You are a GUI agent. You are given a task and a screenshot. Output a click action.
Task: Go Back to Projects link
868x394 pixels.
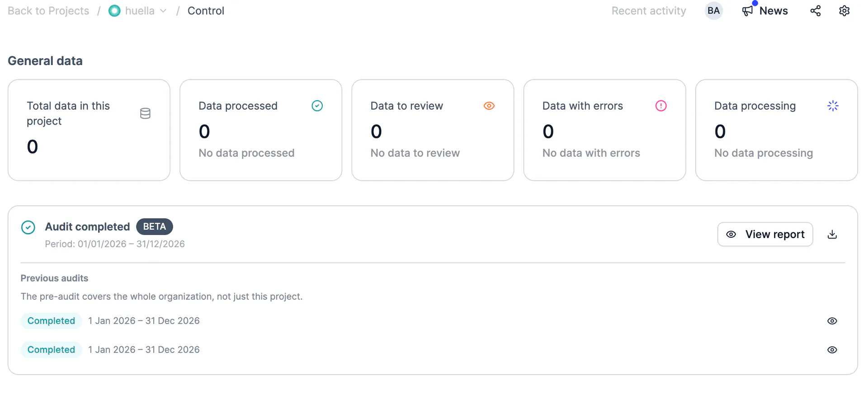(48, 11)
